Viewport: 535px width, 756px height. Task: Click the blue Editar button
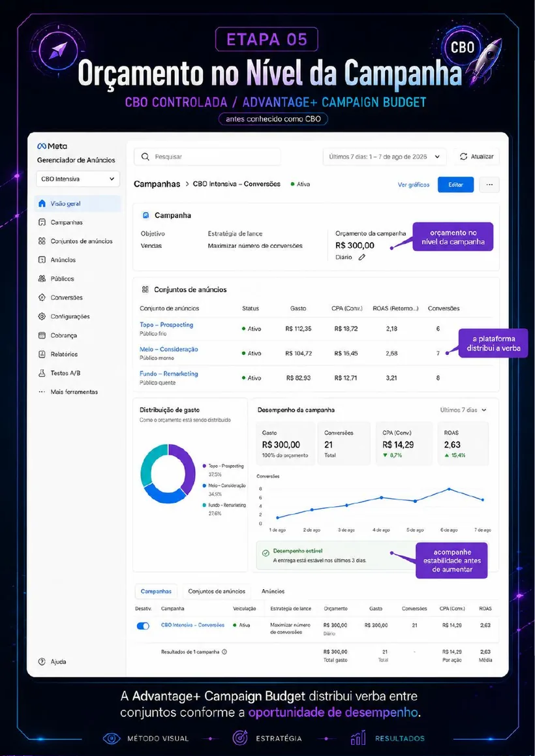(x=456, y=185)
